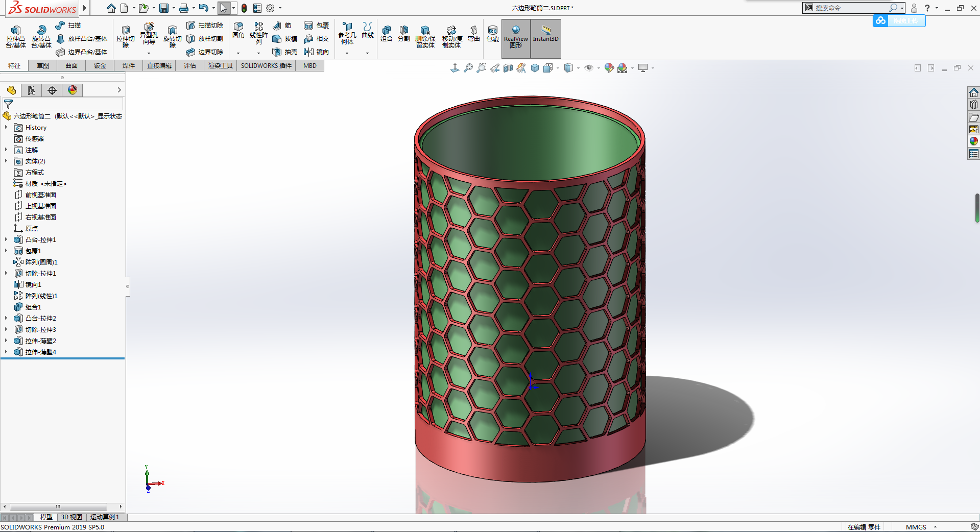The height and width of the screenshot is (532, 980).
Task: Click the zoom to fit icon
Action: [x=468, y=68]
